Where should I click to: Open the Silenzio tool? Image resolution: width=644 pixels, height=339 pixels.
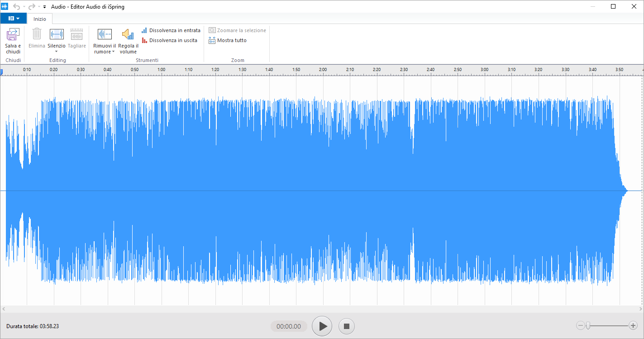click(57, 34)
